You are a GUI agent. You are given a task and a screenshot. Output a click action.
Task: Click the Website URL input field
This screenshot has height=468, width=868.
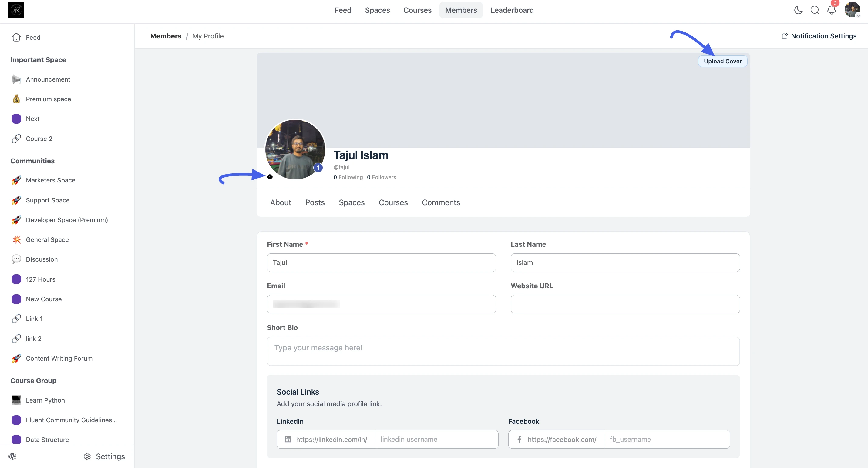[x=625, y=304]
